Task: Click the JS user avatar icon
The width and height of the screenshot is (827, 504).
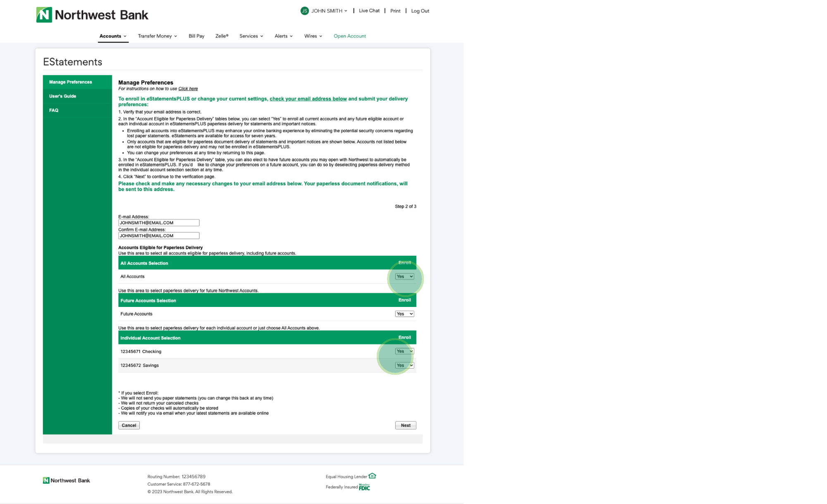Action: pyautogui.click(x=304, y=11)
